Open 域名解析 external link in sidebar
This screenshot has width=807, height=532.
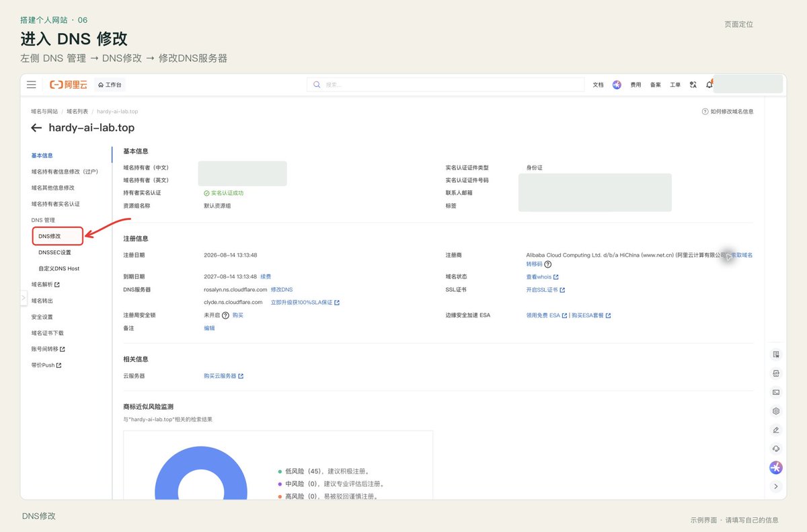pyautogui.click(x=46, y=284)
